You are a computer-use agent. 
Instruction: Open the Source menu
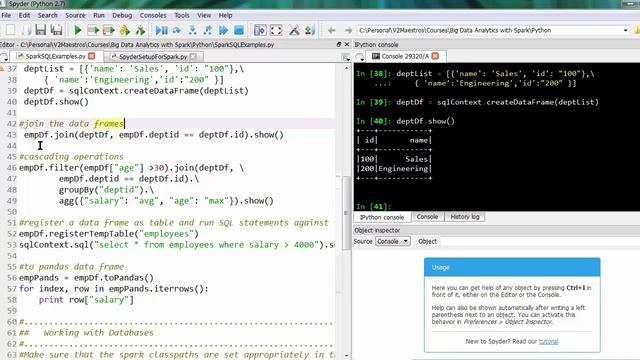tap(75, 15)
